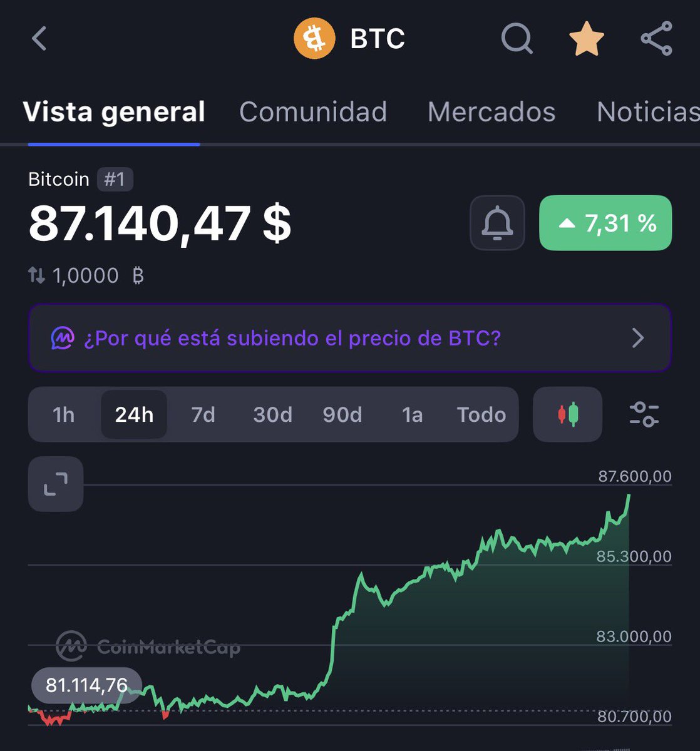The height and width of the screenshot is (751, 700).
Task: Switch to candlestick chart view
Action: [x=568, y=414]
